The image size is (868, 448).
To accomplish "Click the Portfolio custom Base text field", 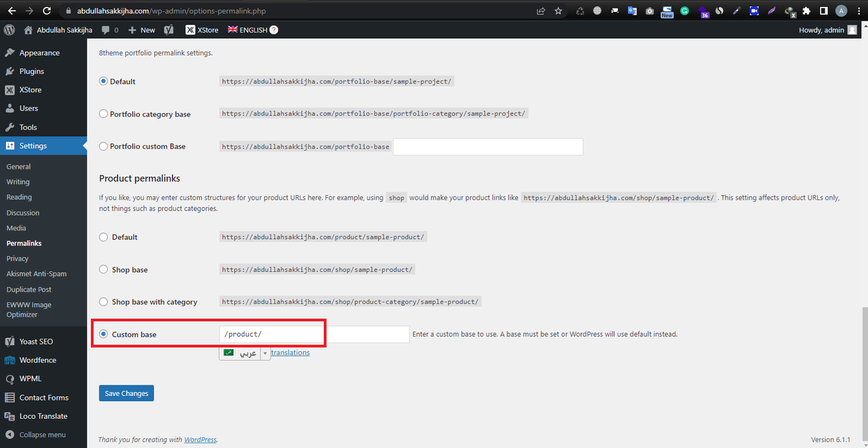I will (x=488, y=146).
